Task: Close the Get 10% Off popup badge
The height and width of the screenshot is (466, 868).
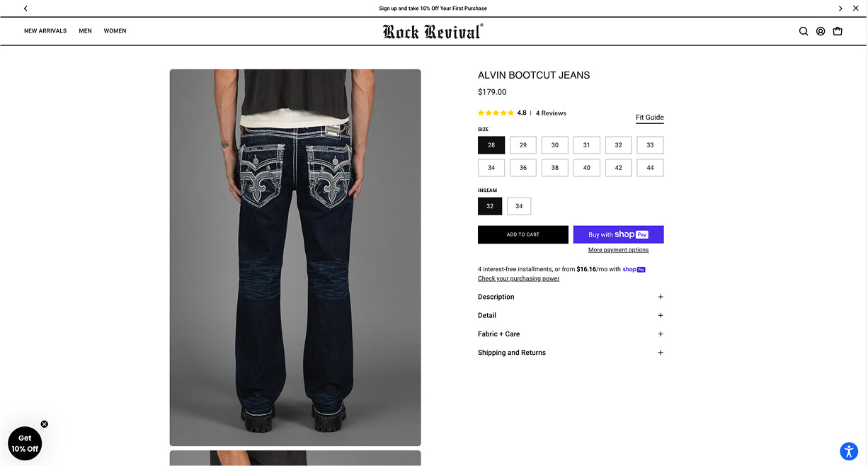Action: tap(44, 424)
